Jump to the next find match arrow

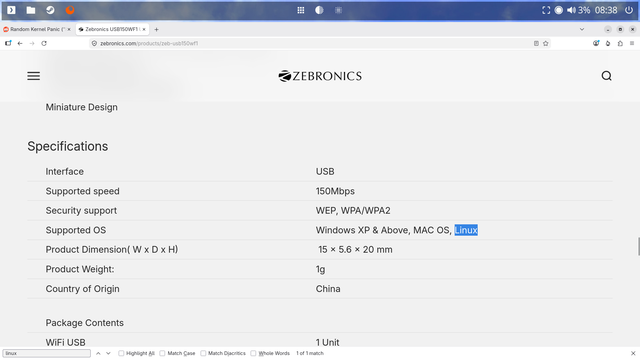point(108,353)
